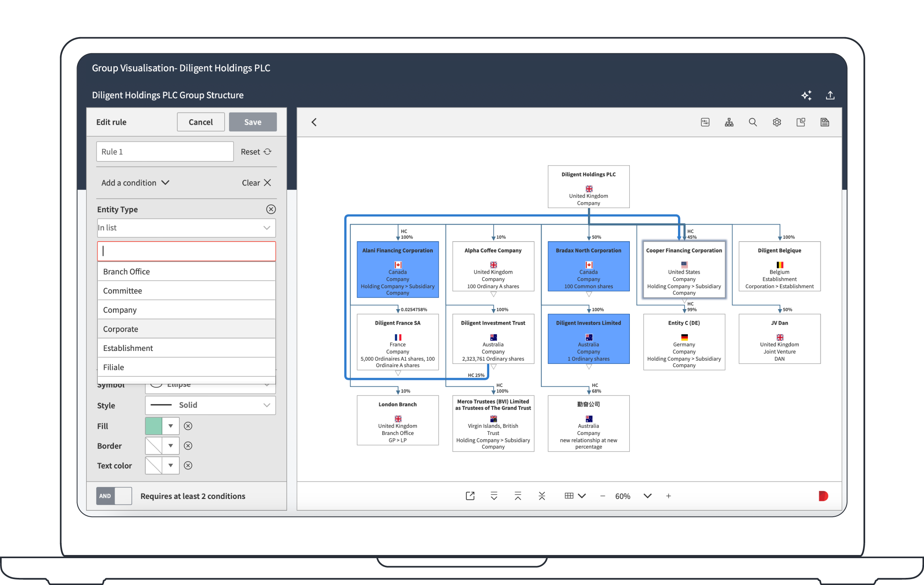Remove the Entity Type condition

click(271, 209)
